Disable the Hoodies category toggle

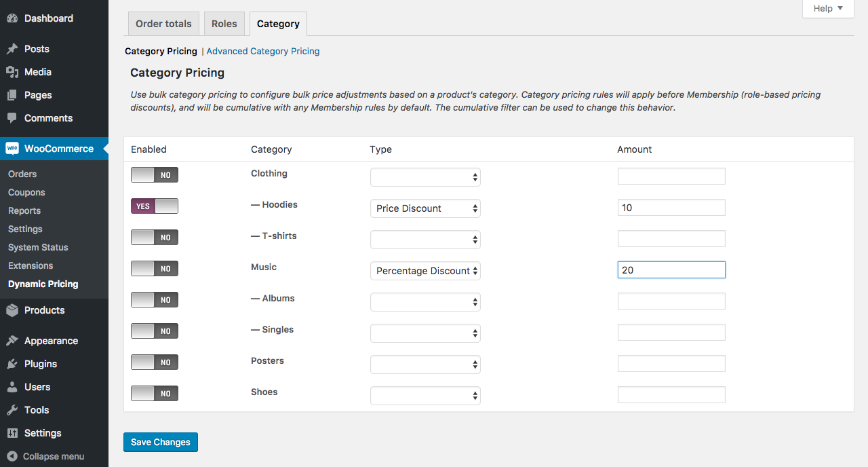[x=155, y=206]
